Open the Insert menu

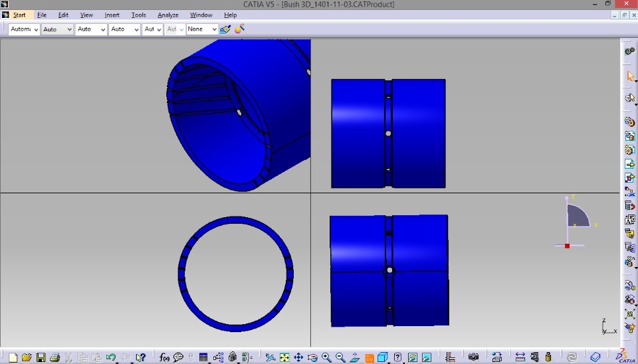(x=112, y=15)
